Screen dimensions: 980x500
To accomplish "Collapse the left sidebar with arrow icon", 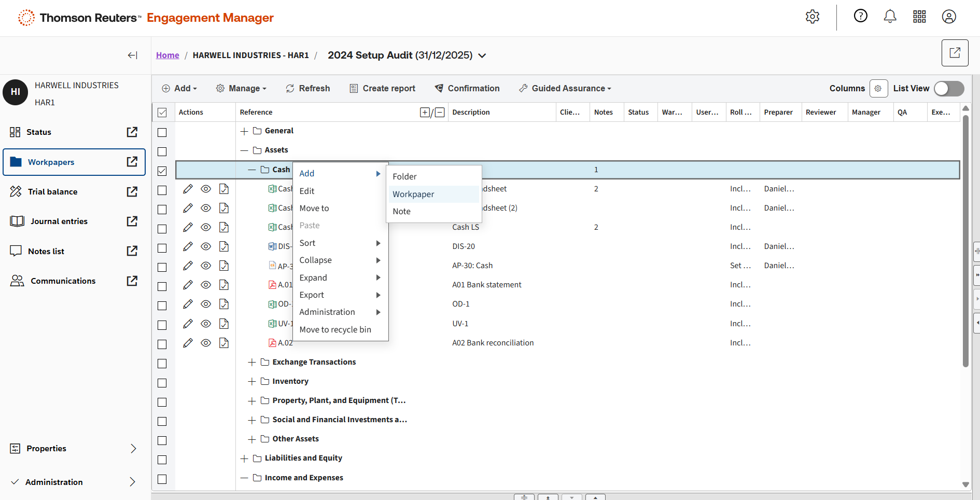I will click(x=133, y=55).
